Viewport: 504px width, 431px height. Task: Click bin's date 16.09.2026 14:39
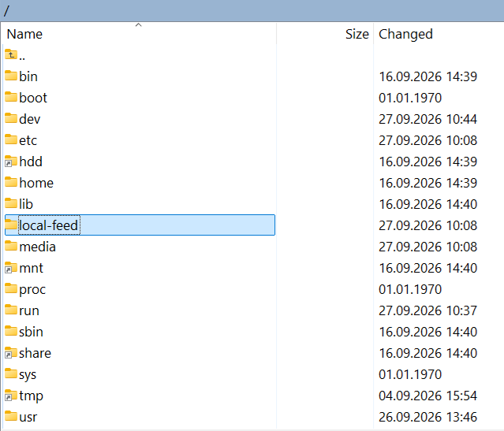(x=427, y=76)
